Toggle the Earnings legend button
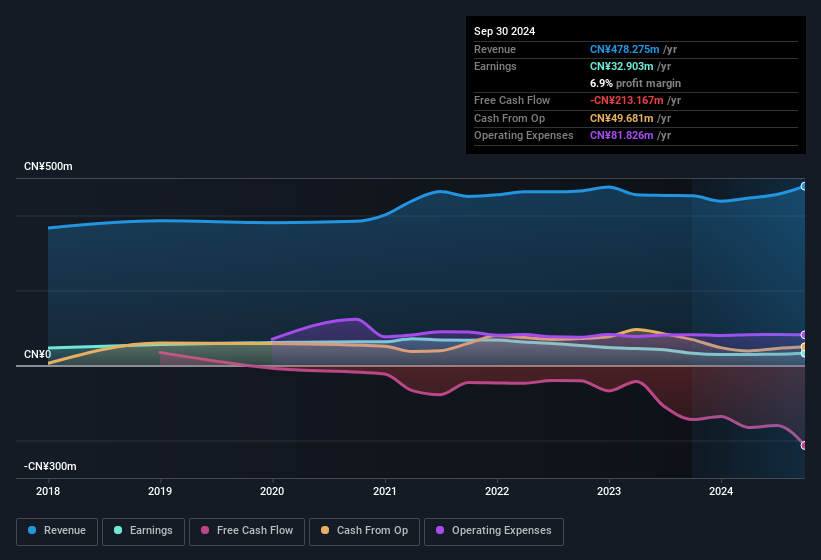 pyautogui.click(x=143, y=531)
